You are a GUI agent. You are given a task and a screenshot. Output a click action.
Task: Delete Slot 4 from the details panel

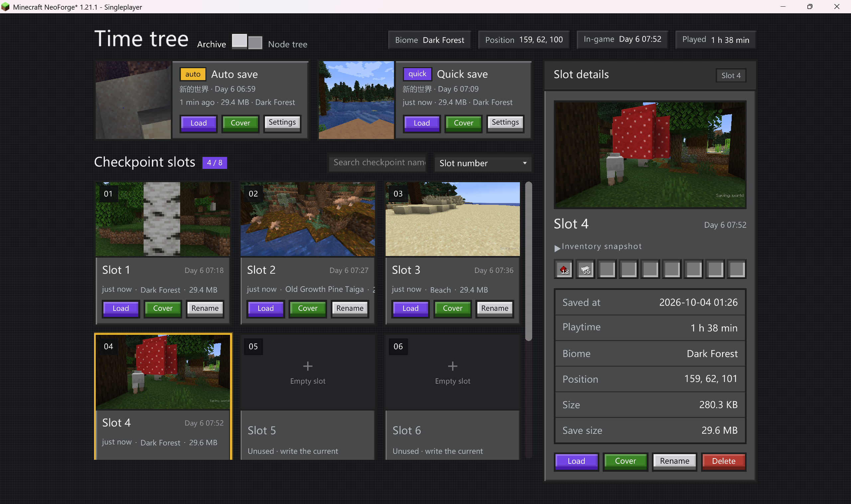[x=724, y=461]
